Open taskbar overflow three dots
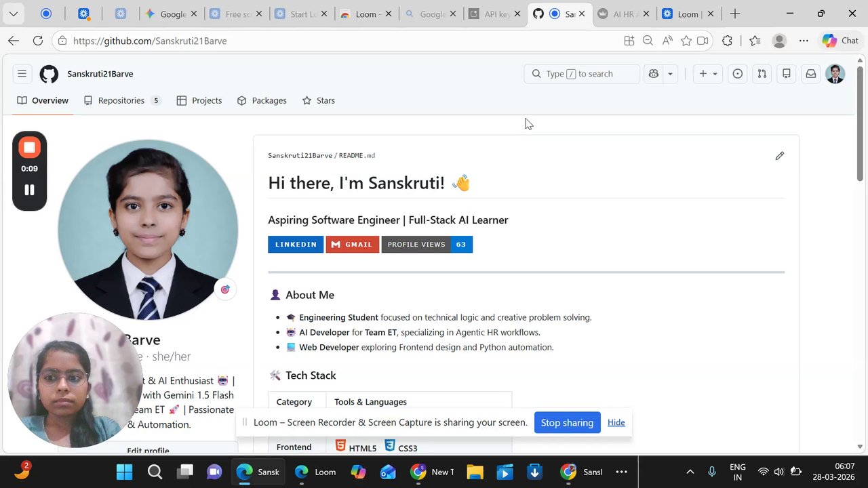 (x=621, y=472)
